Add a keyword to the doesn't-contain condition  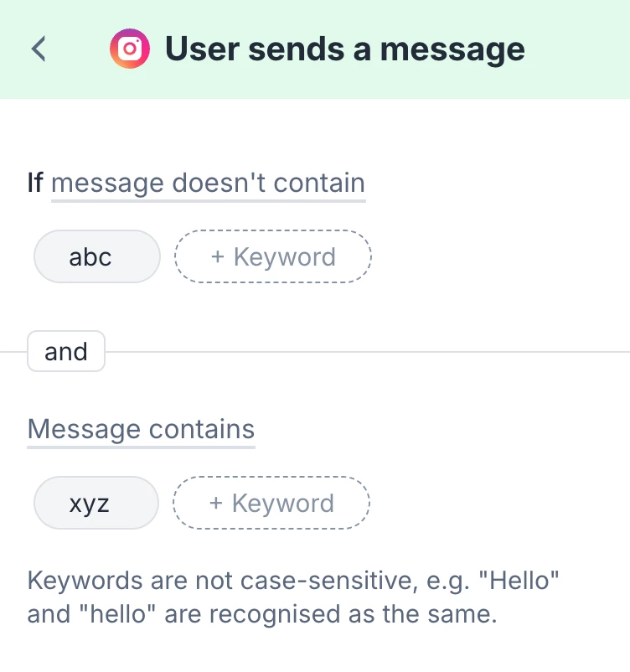272,256
